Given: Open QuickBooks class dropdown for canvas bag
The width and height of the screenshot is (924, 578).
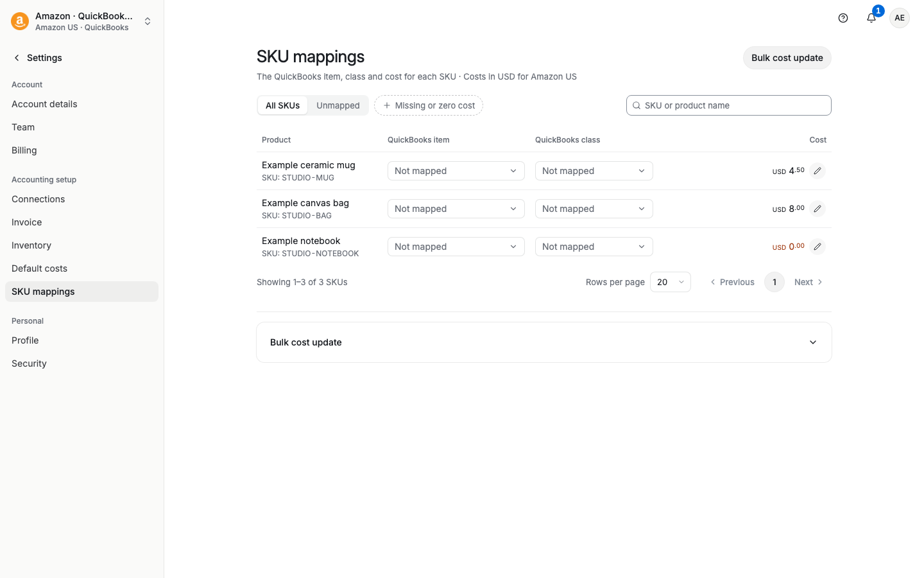Looking at the screenshot, I should point(594,209).
